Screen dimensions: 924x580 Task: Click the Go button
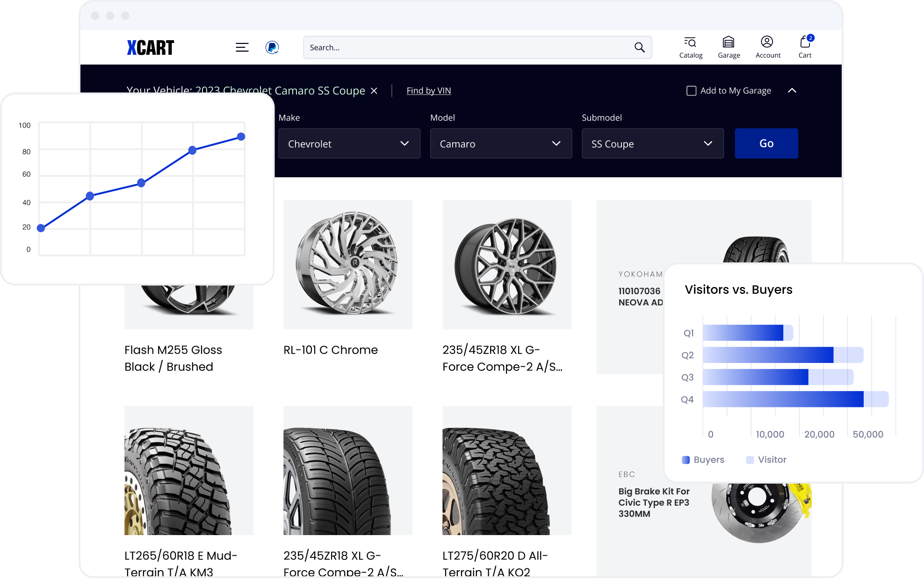pyautogui.click(x=766, y=144)
